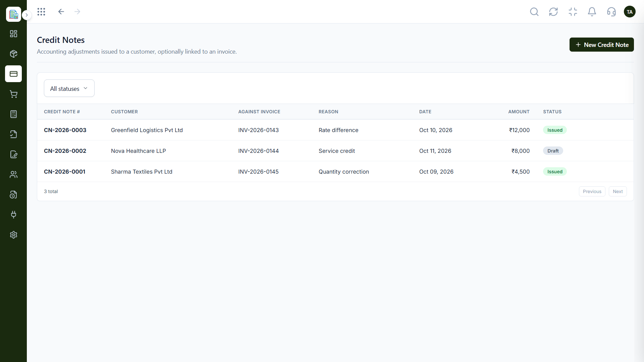
Task: Click the Oct 10, 2026 date
Action: tap(436, 130)
